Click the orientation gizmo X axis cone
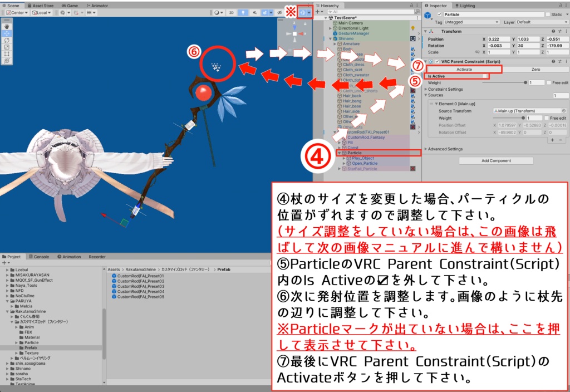This screenshot has height=392, width=570. click(301, 34)
